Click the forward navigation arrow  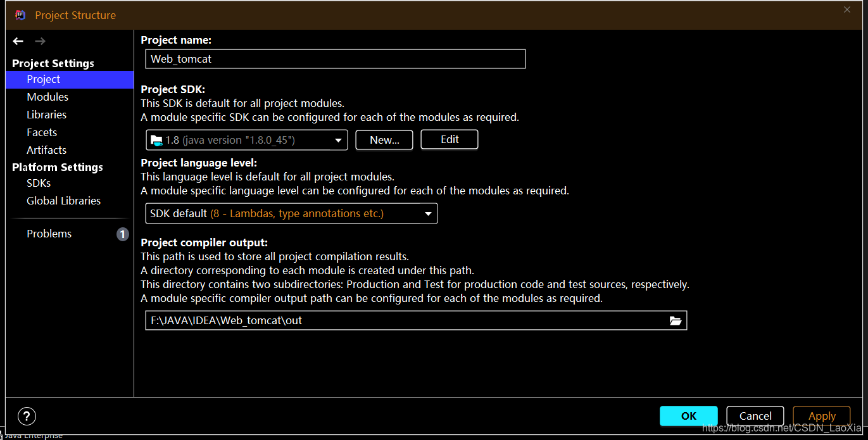pos(39,41)
